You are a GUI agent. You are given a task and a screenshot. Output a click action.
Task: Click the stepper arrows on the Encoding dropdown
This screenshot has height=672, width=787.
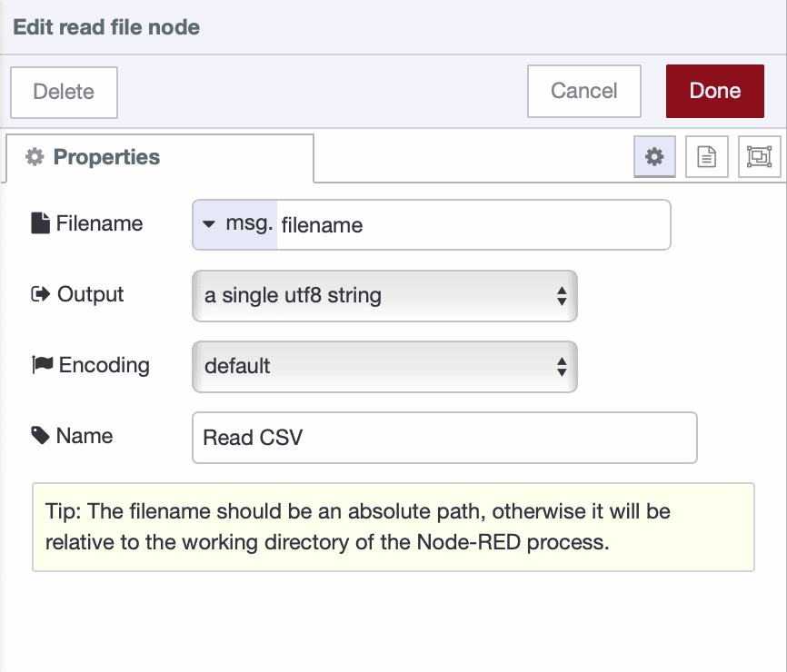[x=563, y=367]
